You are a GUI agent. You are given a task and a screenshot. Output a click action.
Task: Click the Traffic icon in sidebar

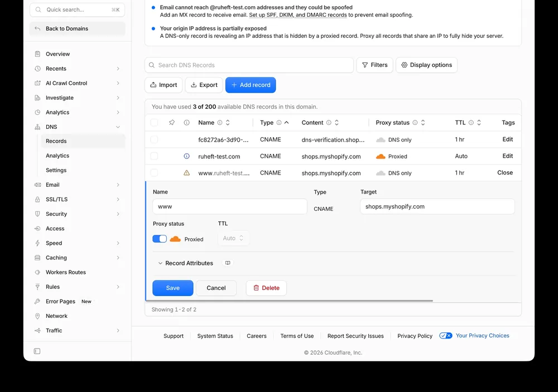(37, 331)
